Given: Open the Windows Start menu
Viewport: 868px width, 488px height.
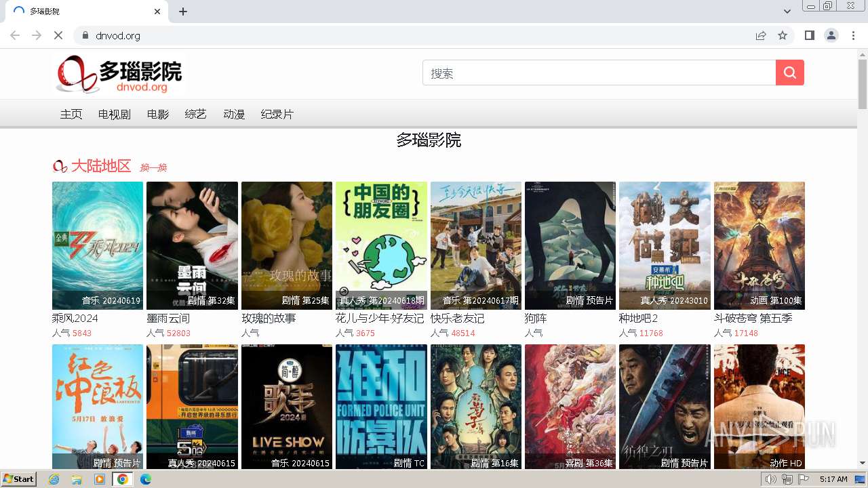Looking at the screenshot, I should tap(19, 479).
